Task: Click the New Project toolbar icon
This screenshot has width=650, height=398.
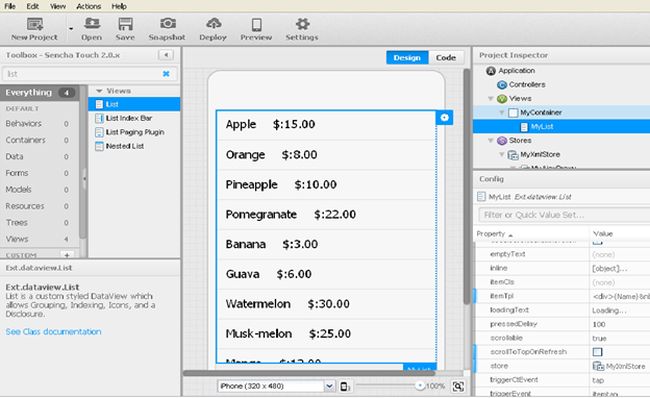Action: (35, 24)
